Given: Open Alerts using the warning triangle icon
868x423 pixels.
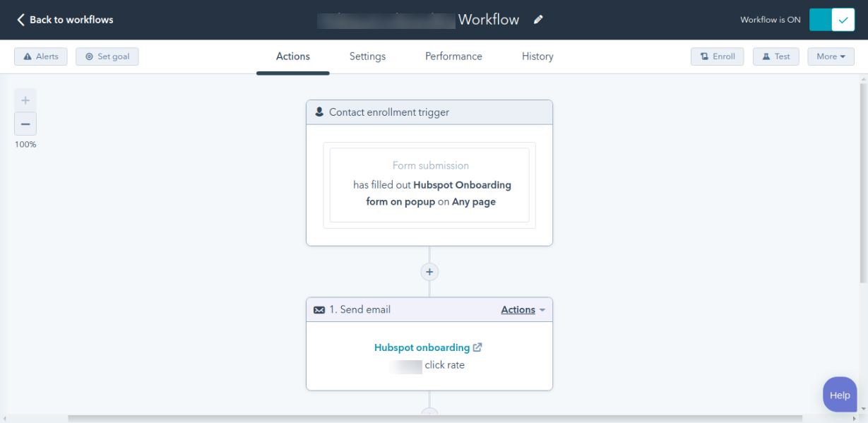Looking at the screenshot, I should (x=28, y=56).
